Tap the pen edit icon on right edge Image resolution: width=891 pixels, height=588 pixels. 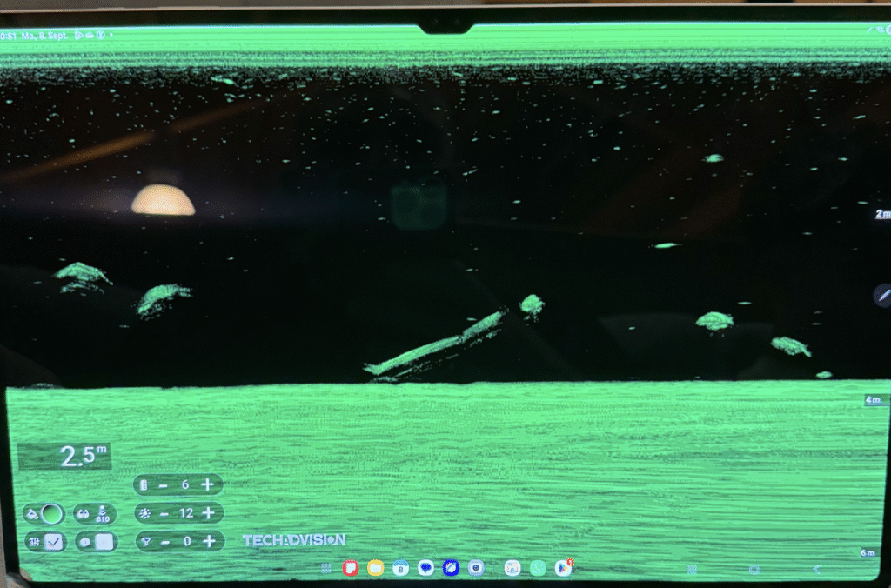tap(882, 296)
